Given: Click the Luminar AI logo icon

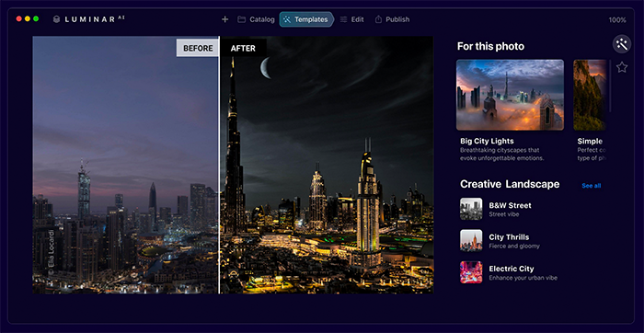Looking at the screenshot, I should coord(57,19).
